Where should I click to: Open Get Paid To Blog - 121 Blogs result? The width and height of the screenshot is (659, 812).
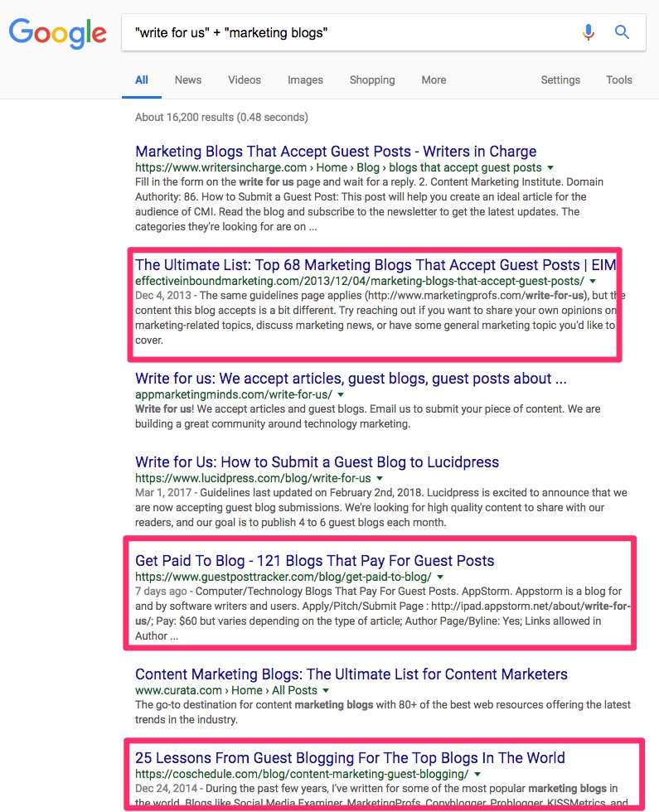pos(314,560)
